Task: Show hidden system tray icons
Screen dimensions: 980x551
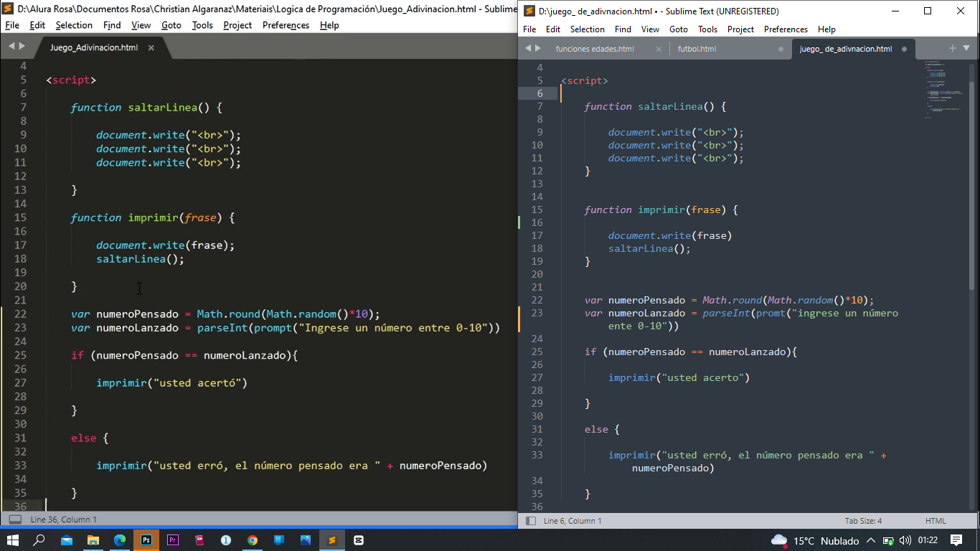Action: 871,540
